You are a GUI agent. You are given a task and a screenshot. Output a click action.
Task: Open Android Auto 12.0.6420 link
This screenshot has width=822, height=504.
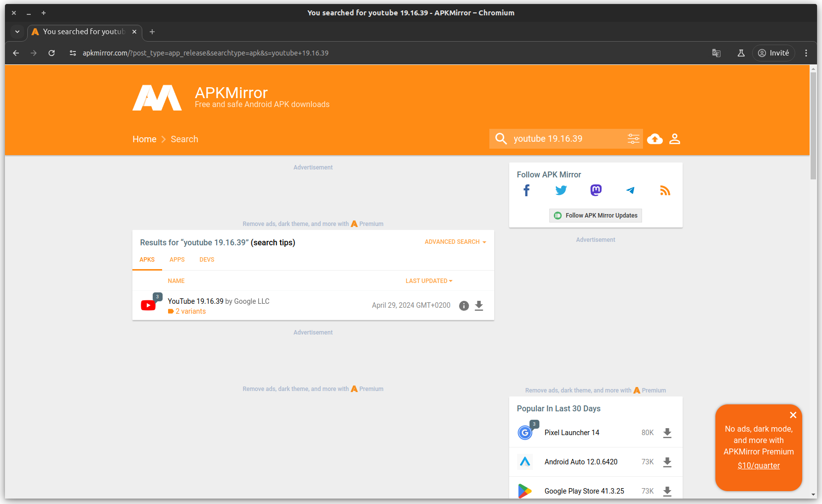tap(581, 462)
